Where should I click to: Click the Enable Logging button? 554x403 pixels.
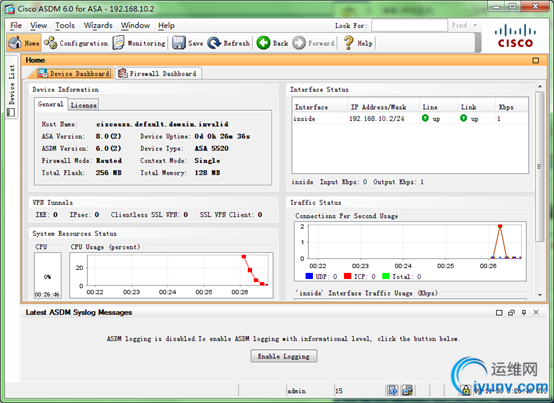[284, 356]
